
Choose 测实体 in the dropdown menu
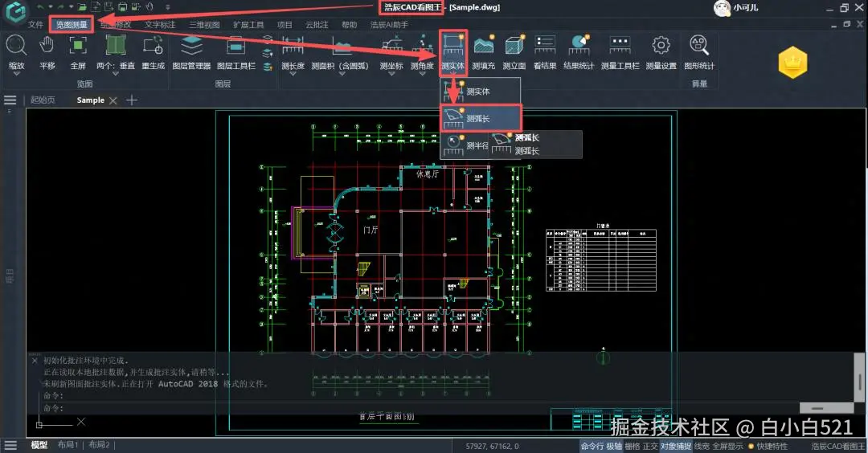pos(481,92)
